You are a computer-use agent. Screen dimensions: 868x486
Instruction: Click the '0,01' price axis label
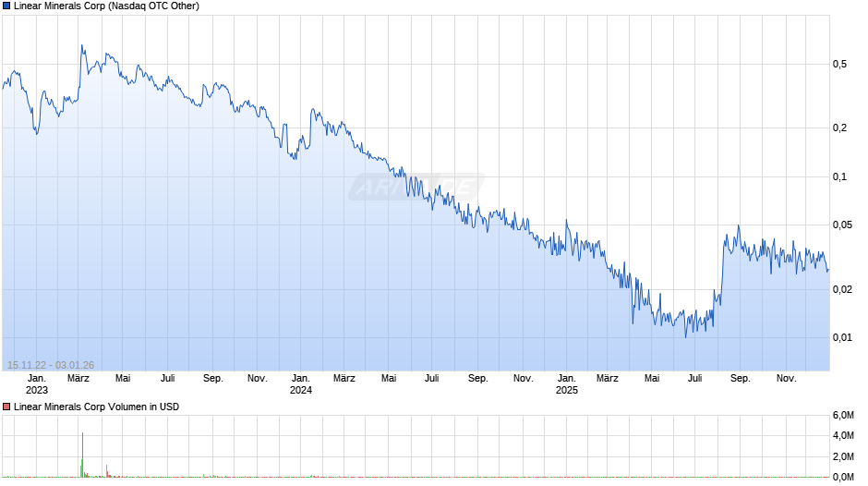[x=842, y=337]
